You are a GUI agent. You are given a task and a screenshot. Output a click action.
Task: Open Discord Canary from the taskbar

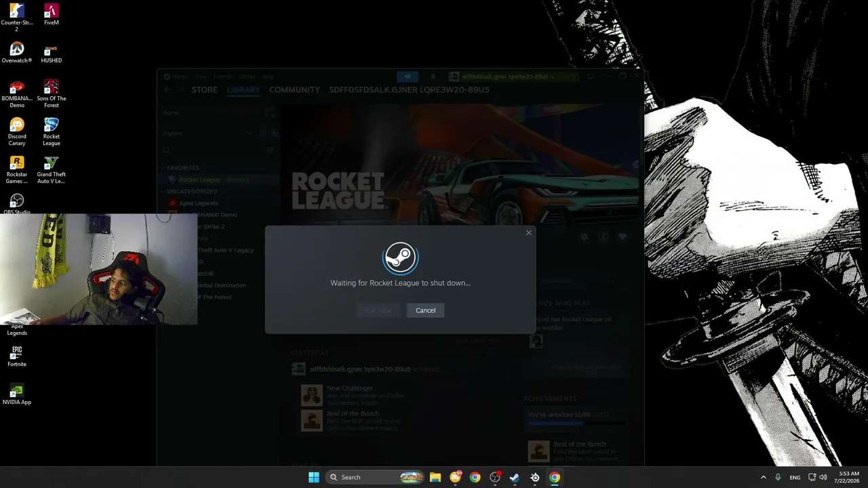coord(455,477)
